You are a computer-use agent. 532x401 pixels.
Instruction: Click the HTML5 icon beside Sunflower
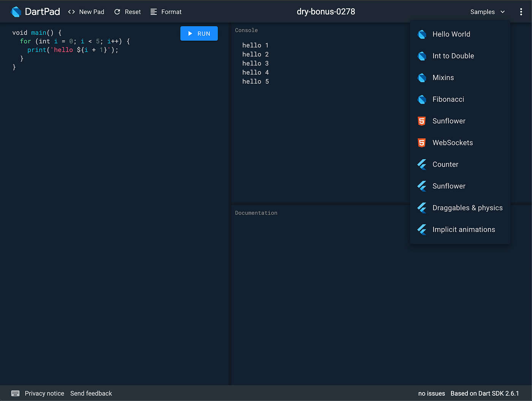[x=422, y=121]
